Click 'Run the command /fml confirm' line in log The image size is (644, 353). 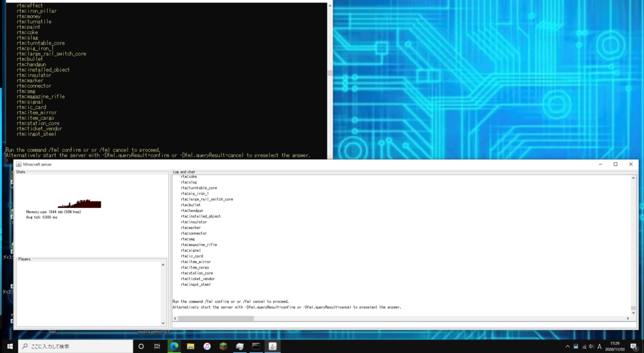[230, 301]
